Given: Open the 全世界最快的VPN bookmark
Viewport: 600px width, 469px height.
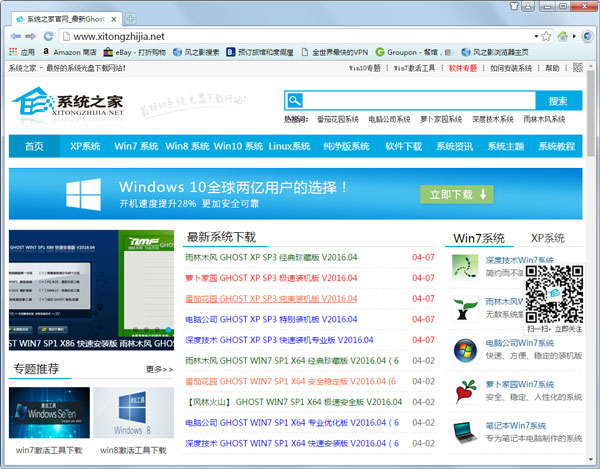Looking at the screenshot, I should coord(334,52).
